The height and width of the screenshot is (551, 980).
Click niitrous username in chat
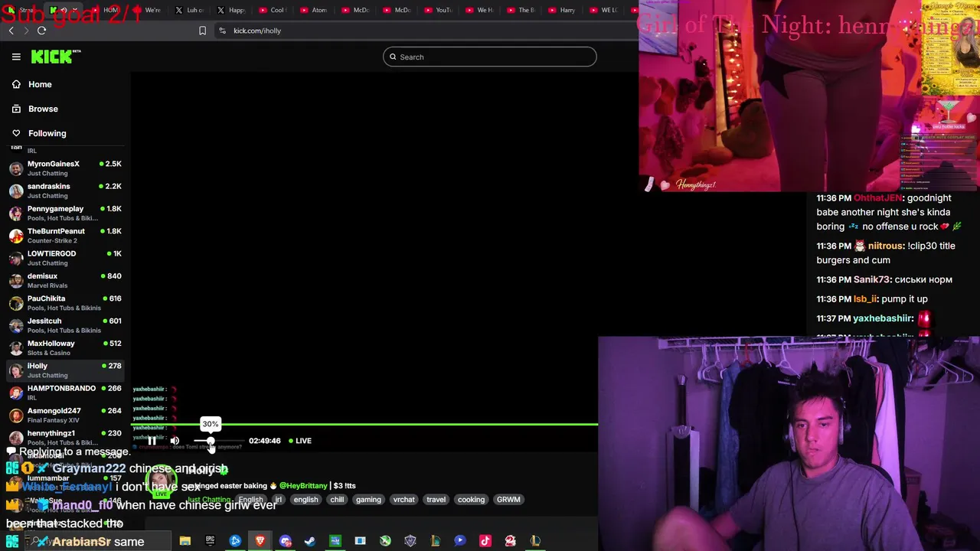click(886, 246)
